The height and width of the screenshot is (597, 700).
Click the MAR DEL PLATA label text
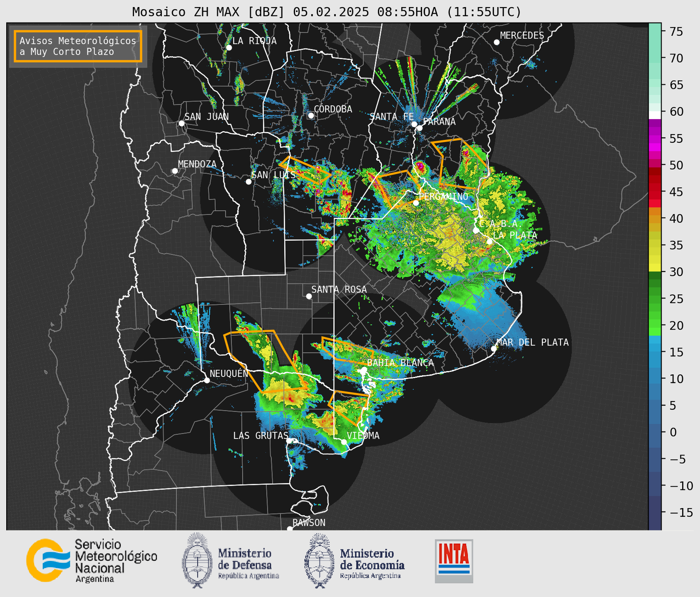click(532, 343)
